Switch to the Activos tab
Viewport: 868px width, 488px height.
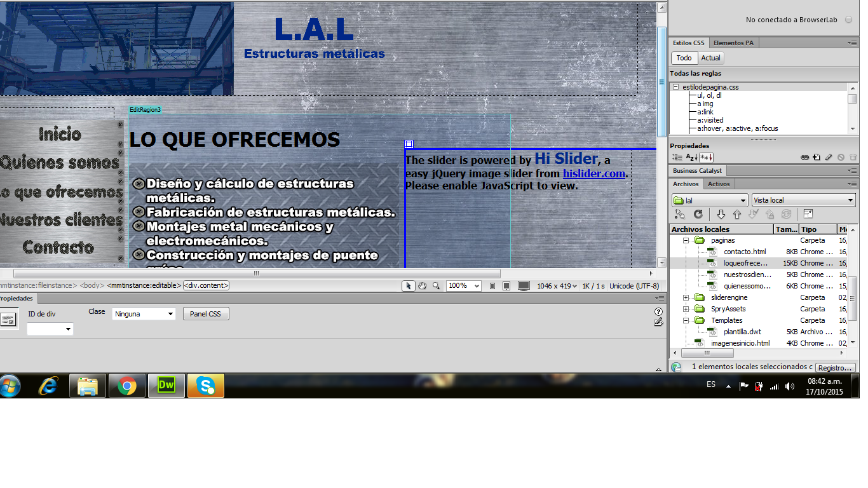point(718,184)
